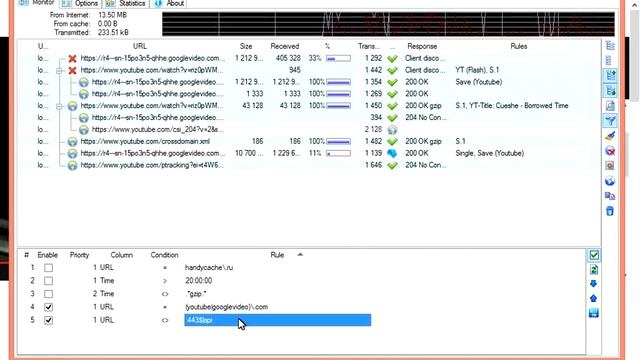
Task: Click the 11% progress bar
Action: pos(338,154)
